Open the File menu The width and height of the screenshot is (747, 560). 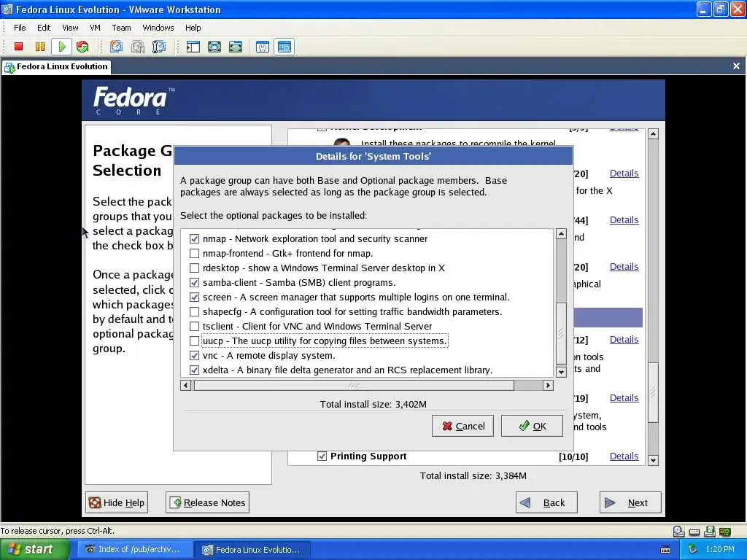[20, 28]
